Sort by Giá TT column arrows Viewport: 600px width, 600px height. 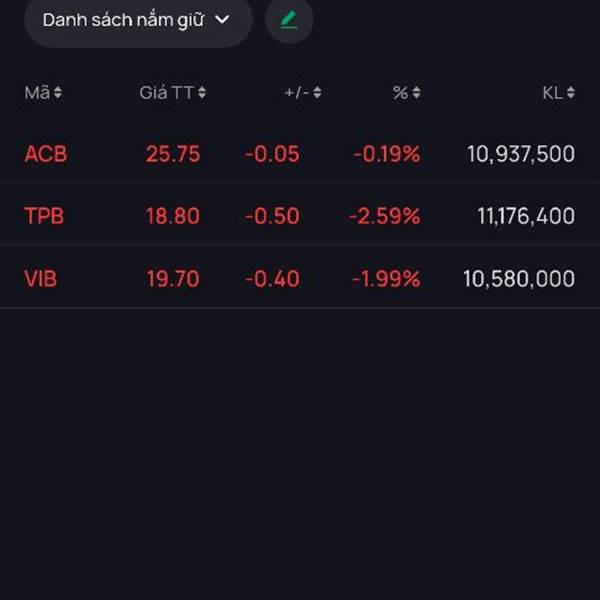tap(202, 93)
